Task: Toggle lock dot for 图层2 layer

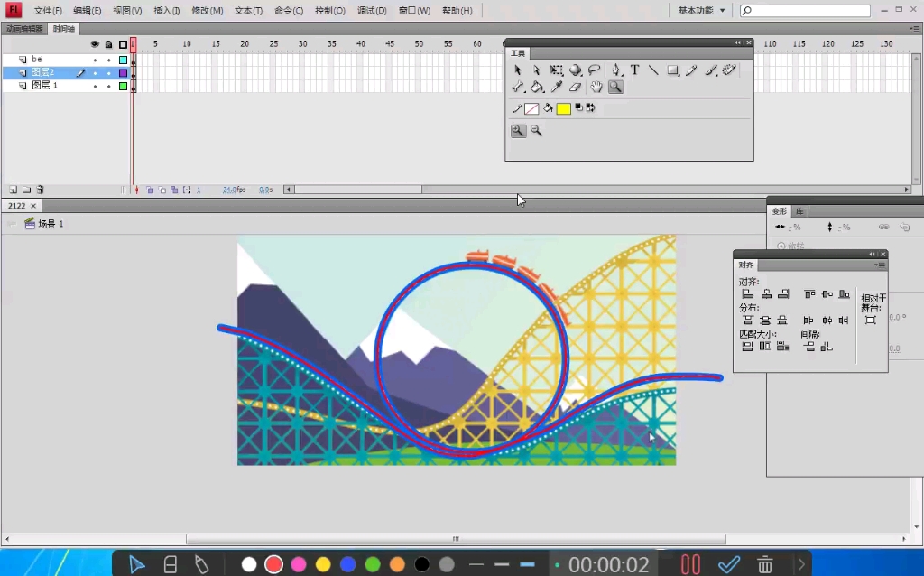Action: [x=108, y=73]
